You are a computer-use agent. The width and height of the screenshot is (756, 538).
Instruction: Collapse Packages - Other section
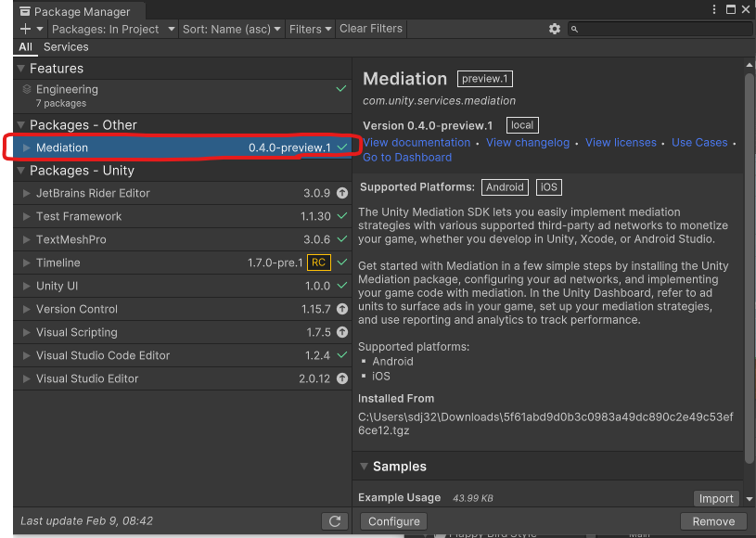point(20,125)
